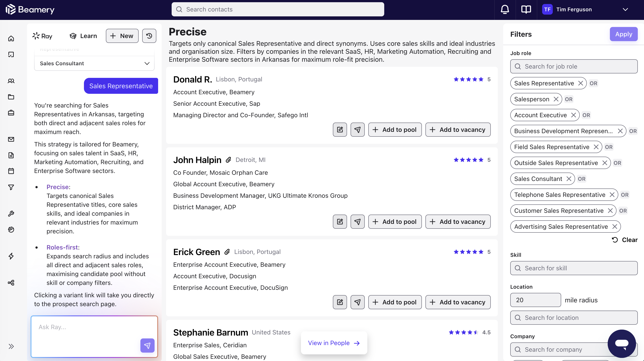644x361 pixels.
Task: Focus the Search for location field
Action: pyautogui.click(x=574, y=318)
